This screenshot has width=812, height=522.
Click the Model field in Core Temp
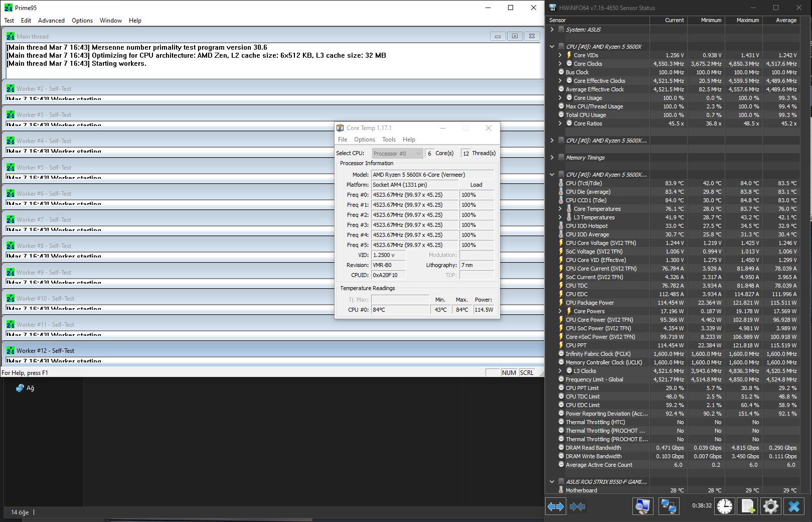coord(432,175)
